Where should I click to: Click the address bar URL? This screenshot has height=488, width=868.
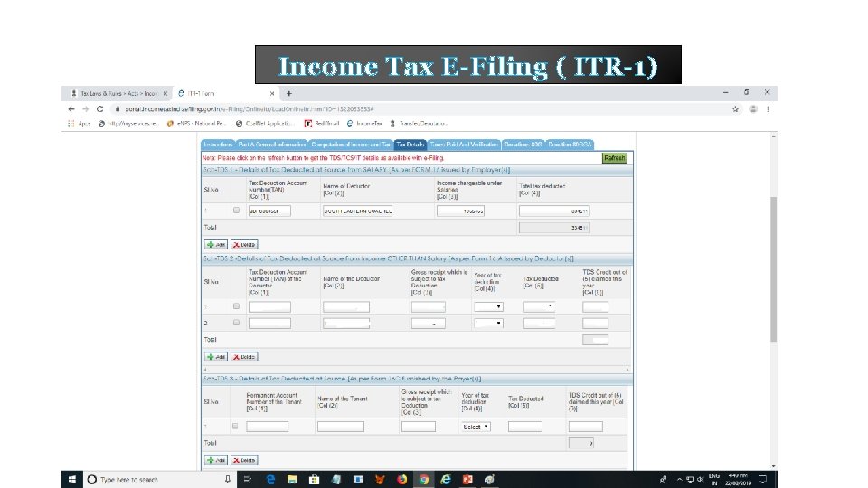(250, 109)
